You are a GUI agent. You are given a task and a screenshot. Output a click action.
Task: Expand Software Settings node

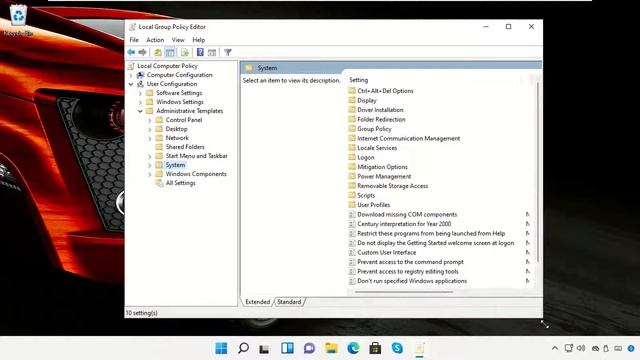[140, 93]
